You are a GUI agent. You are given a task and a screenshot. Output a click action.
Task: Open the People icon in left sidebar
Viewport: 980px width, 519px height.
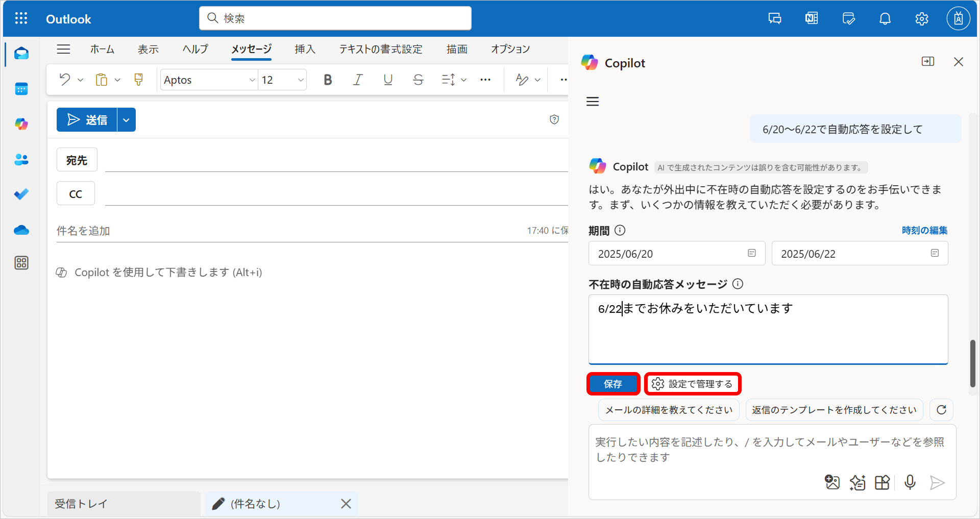(x=21, y=159)
